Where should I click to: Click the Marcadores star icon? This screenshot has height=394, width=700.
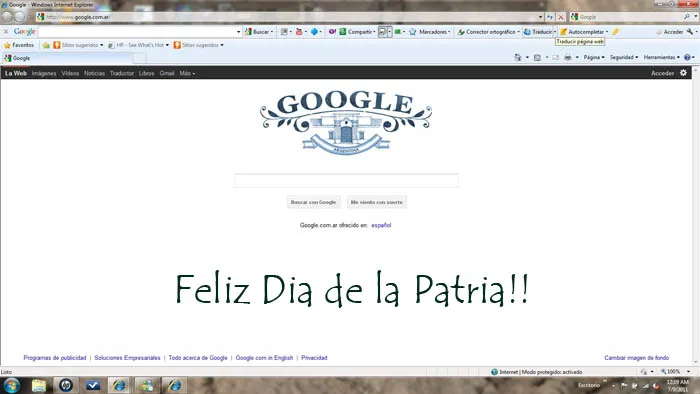pyautogui.click(x=412, y=32)
